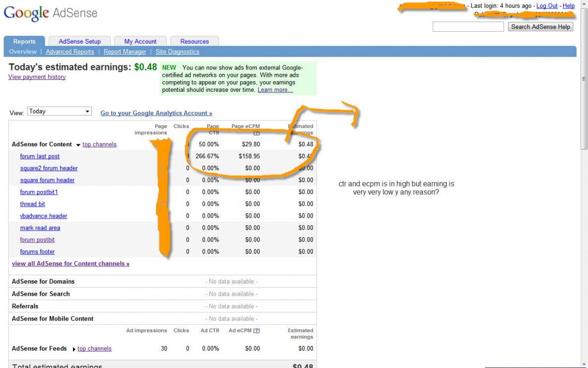The width and height of the screenshot is (588, 368).
Task: Open Advanced Reports
Action: point(70,52)
